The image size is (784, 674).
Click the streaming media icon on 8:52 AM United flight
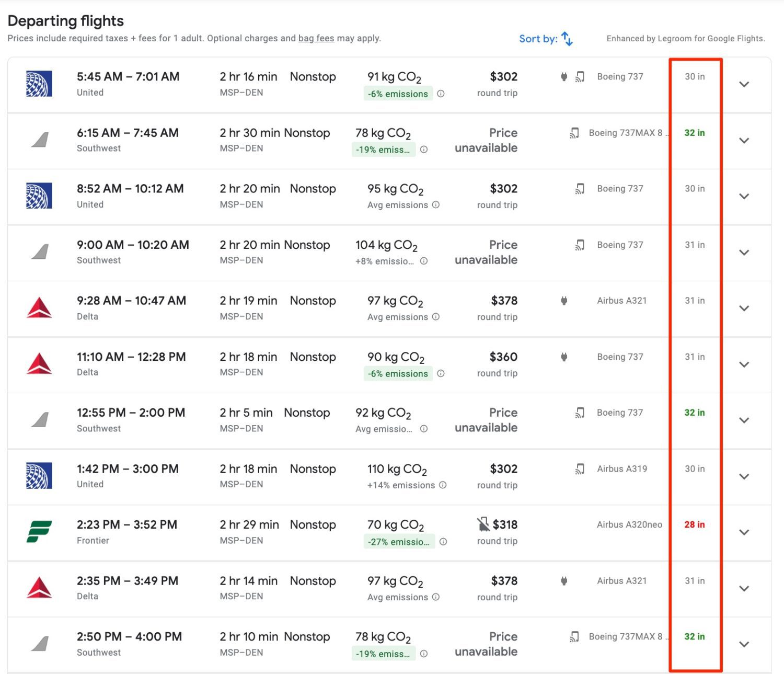(x=579, y=188)
